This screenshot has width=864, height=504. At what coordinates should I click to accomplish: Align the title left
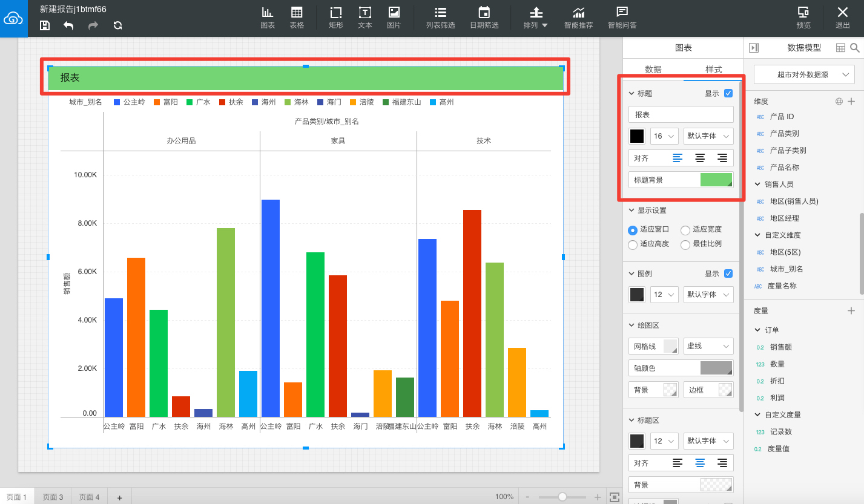678,158
